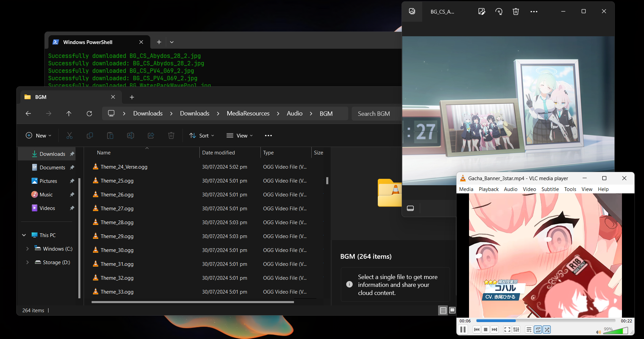Open VLC Playback menu
Image resolution: width=644 pixels, height=339 pixels.
(489, 189)
